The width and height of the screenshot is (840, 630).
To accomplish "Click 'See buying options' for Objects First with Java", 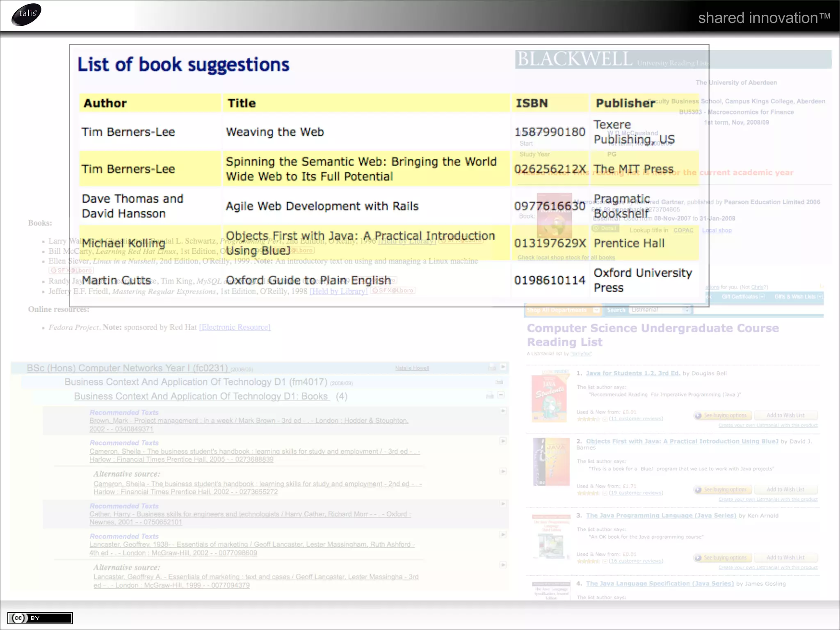I will pyautogui.click(x=723, y=490).
